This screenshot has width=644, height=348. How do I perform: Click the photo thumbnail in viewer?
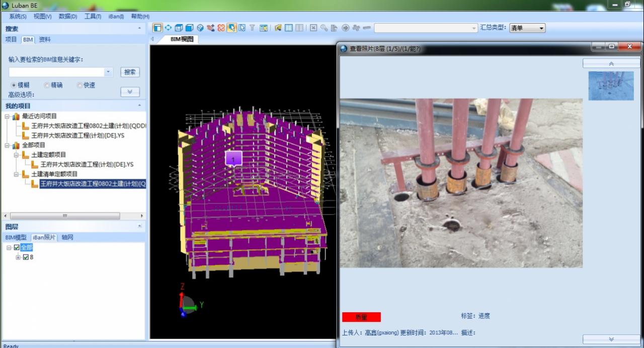click(x=611, y=86)
